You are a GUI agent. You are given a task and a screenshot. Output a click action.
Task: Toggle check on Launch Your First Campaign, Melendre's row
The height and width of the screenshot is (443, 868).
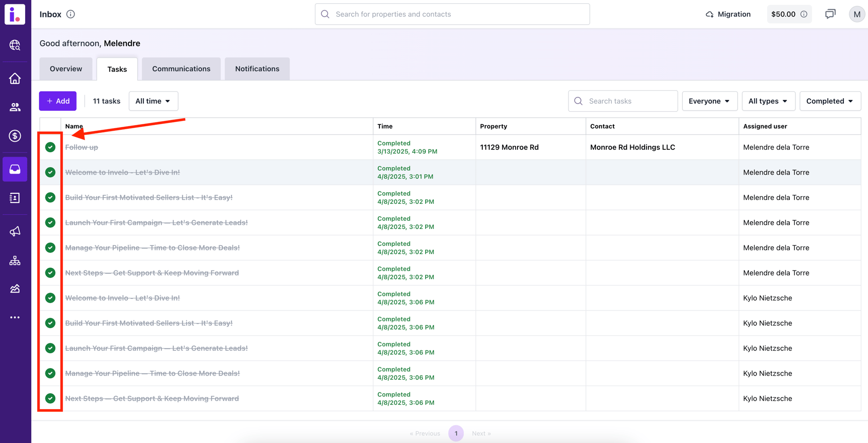click(50, 222)
